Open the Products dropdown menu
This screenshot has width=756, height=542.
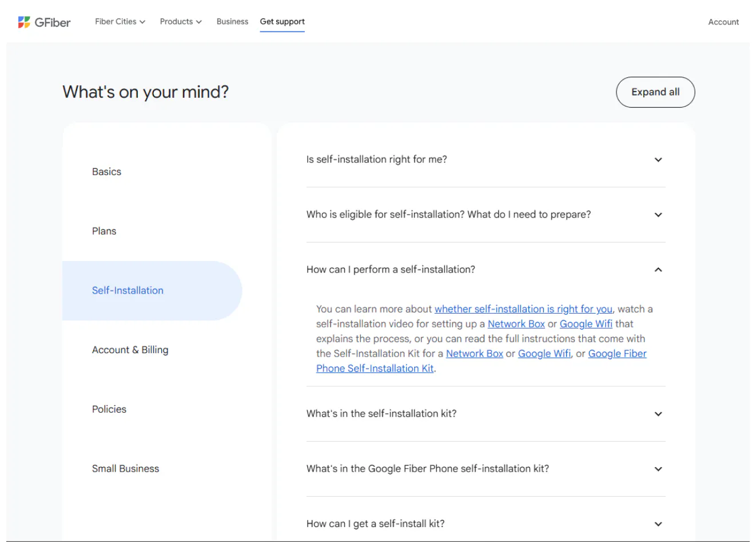click(x=180, y=22)
